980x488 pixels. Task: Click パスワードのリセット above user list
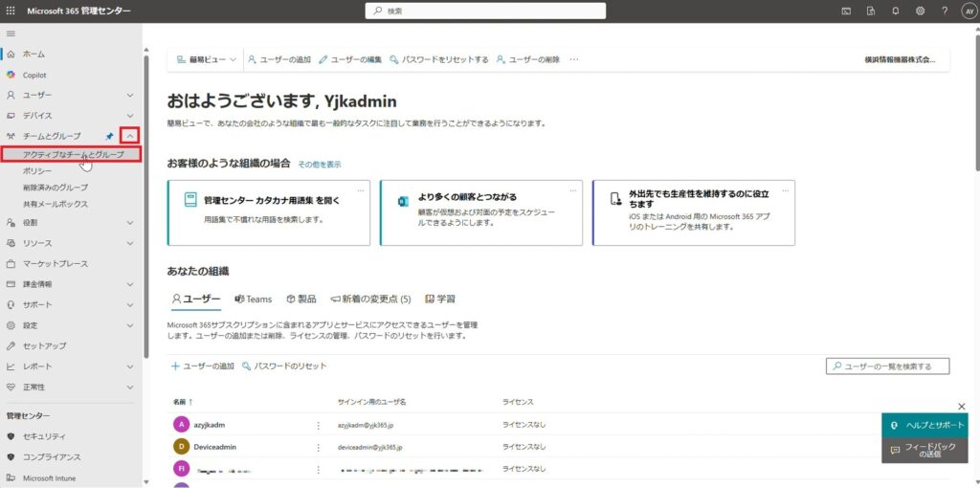pyautogui.click(x=284, y=366)
